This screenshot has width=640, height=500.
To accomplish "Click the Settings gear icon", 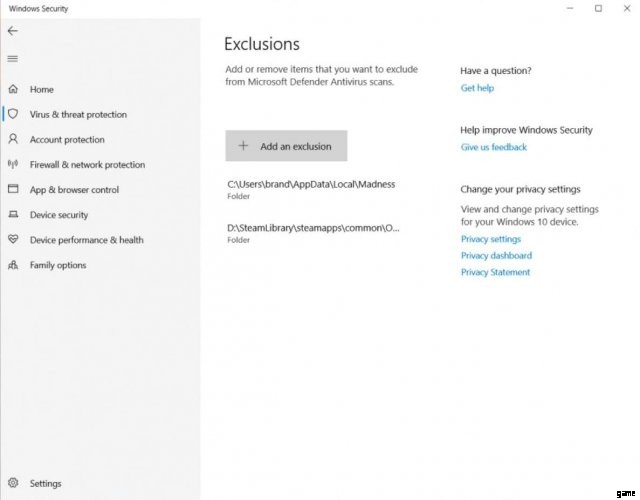I will [x=13, y=484].
